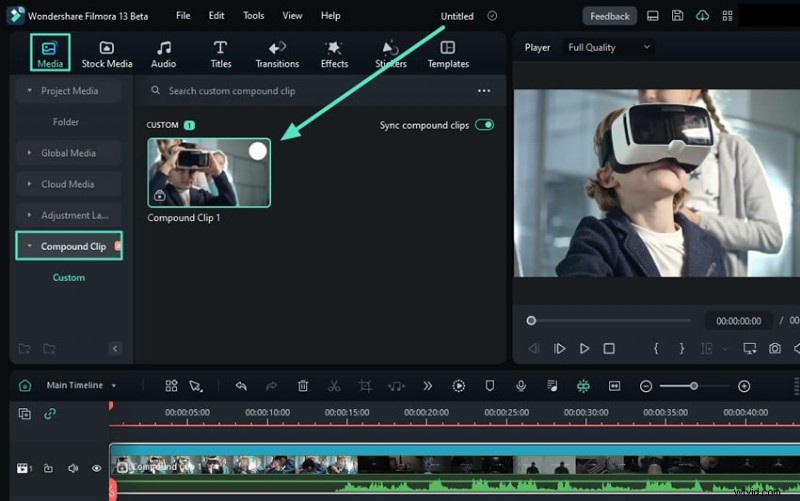Open the Full Quality dropdown
The image size is (800, 501).
[x=608, y=47]
